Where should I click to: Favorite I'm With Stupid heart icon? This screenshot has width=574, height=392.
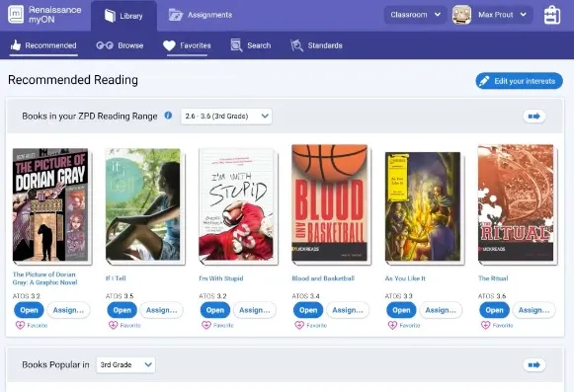(x=206, y=325)
